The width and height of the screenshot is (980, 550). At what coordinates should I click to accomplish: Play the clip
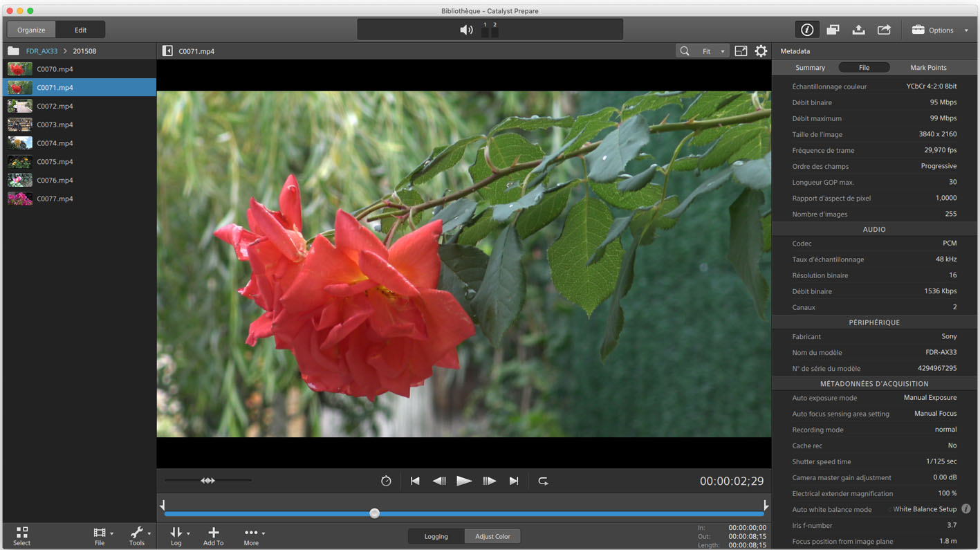pyautogui.click(x=464, y=481)
